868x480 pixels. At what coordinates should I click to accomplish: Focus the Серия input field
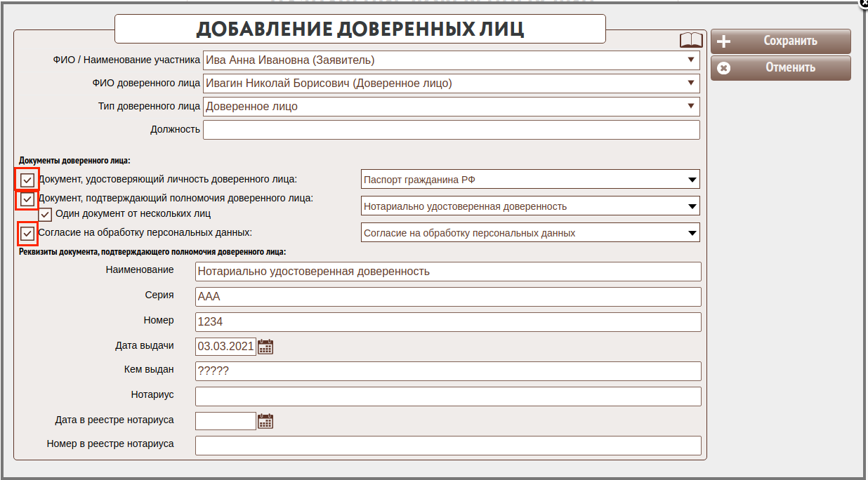click(448, 297)
